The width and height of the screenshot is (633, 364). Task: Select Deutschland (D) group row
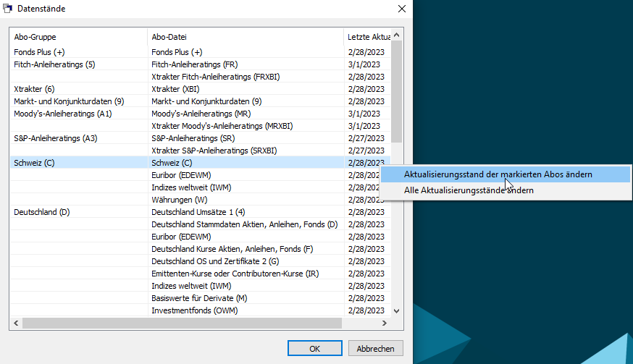42,212
